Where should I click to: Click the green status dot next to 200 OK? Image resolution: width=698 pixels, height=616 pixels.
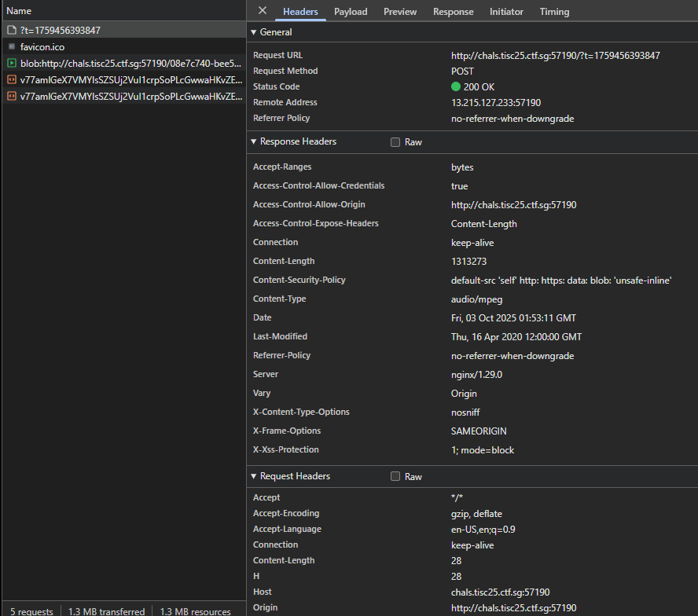point(456,87)
